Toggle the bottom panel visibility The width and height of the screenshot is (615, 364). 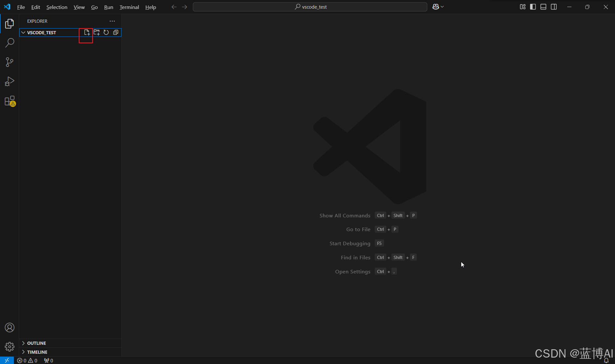pos(543,7)
